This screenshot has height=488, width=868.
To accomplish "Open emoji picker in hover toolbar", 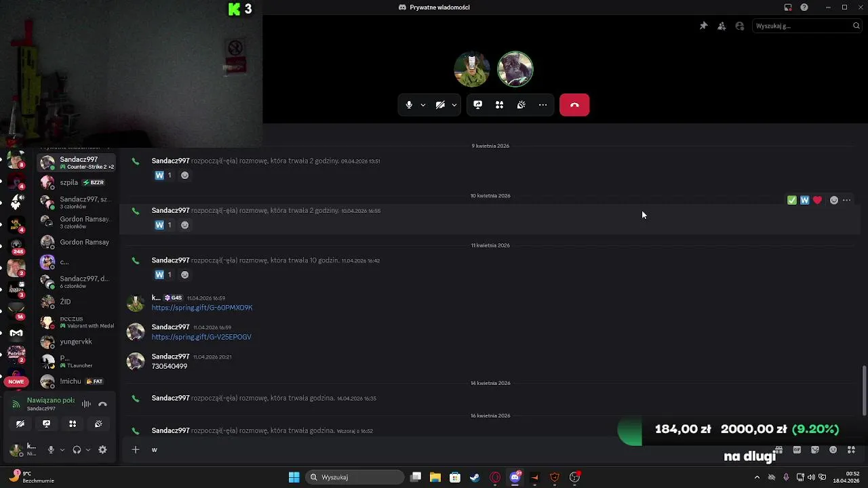I will tap(834, 200).
